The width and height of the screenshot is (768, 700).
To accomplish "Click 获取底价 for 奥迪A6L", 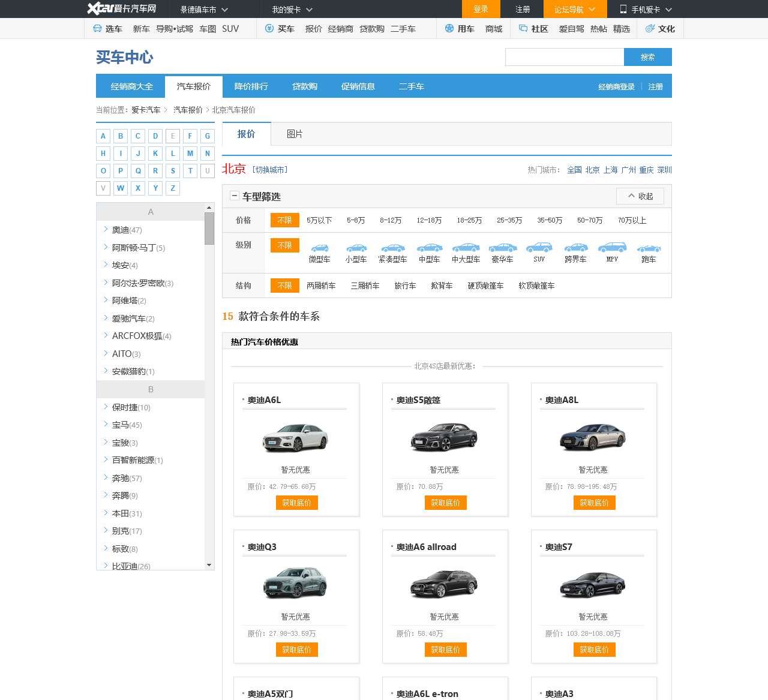I will click(x=296, y=503).
